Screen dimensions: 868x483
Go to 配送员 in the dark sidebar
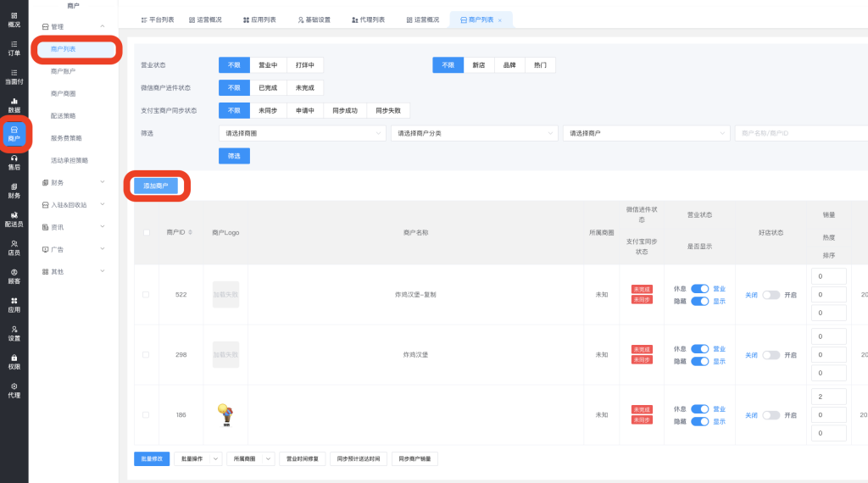(x=14, y=219)
